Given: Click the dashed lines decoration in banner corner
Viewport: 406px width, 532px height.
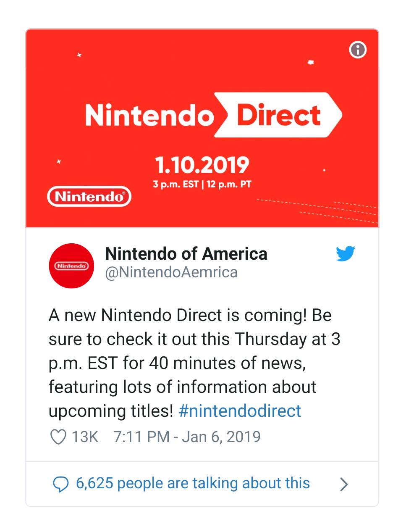Looking at the screenshot, I should (336, 209).
